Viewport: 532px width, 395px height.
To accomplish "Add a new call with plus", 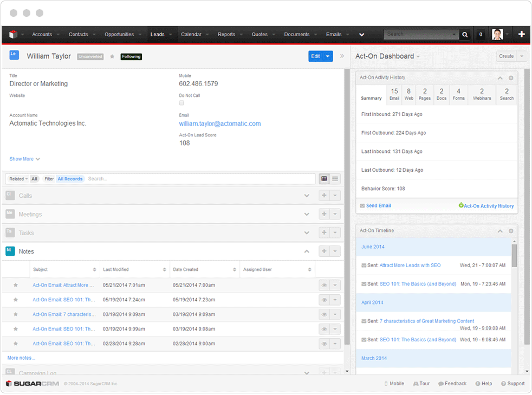I will (324, 196).
